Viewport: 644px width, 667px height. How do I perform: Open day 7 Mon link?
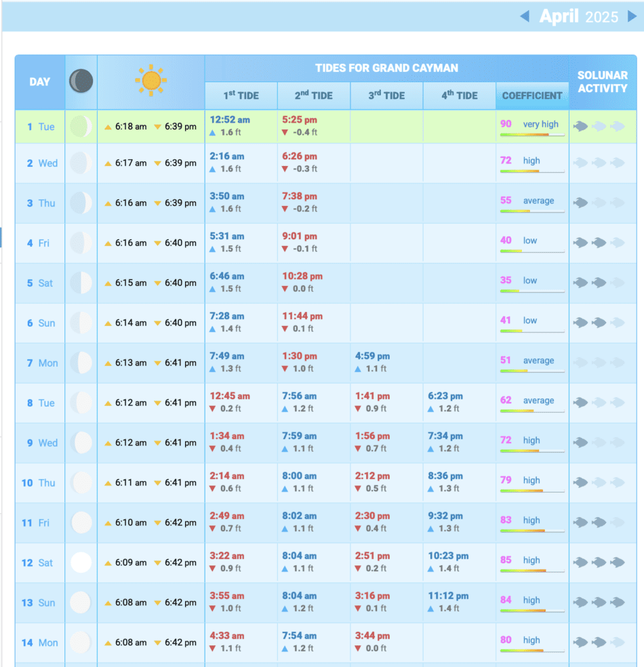[42, 363]
